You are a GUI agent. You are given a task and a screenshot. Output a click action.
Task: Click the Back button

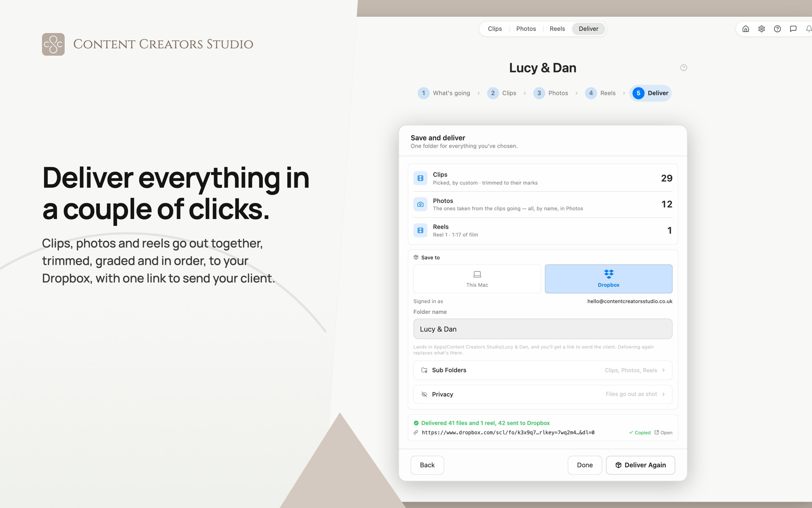tap(427, 465)
